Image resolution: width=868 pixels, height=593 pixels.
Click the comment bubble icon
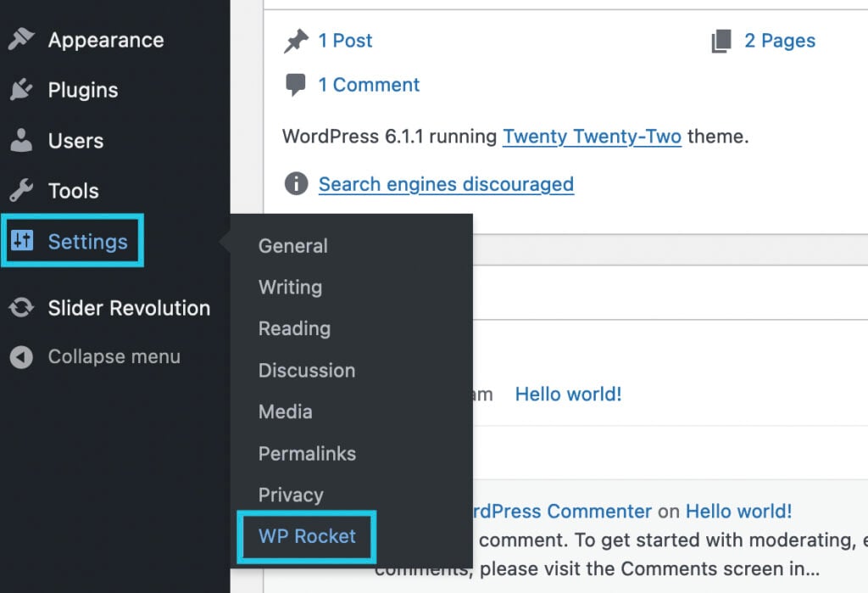pos(296,85)
